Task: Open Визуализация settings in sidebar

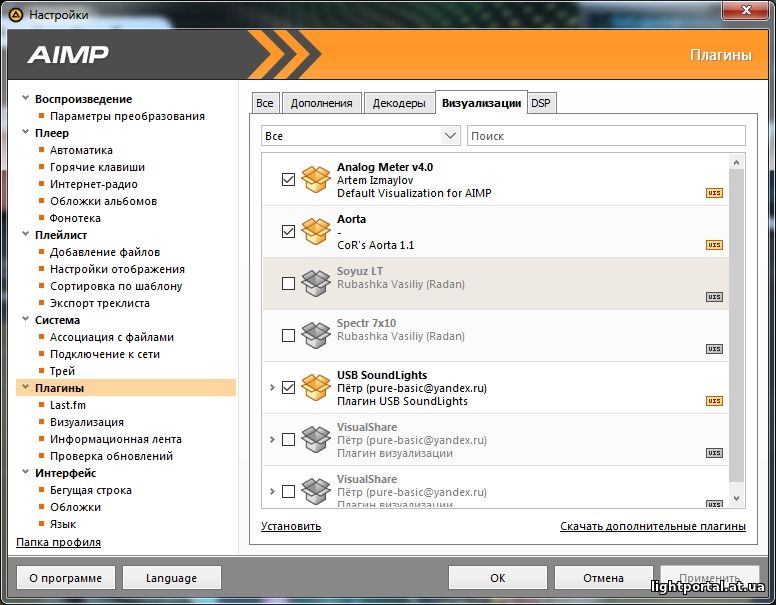Action: point(87,422)
